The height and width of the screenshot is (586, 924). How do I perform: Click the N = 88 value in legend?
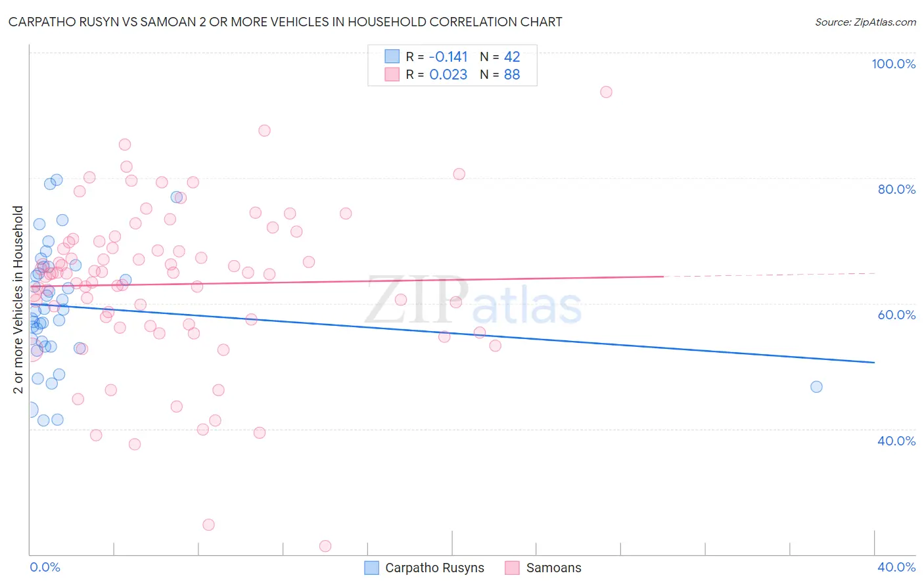(500, 74)
